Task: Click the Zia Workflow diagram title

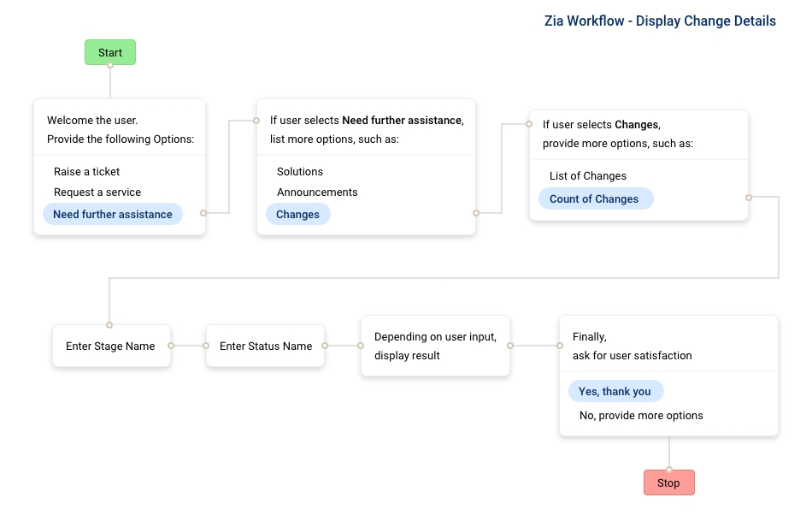Action: click(x=660, y=21)
